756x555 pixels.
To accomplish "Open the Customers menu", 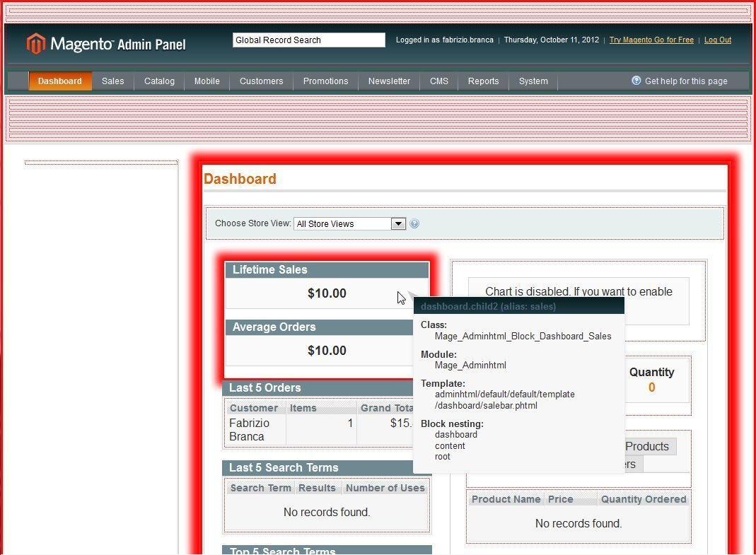I will [262, 81].
